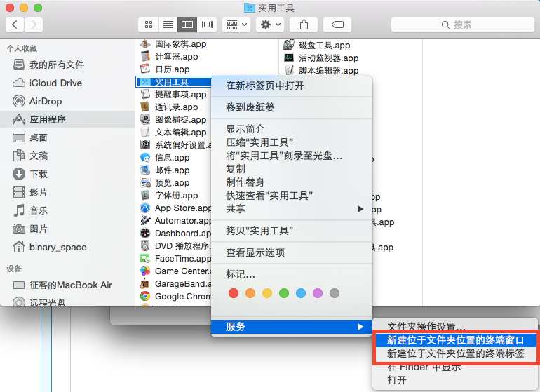Apply the red tag color
Viewport: 540px width, 392px height.
[234, 293]
